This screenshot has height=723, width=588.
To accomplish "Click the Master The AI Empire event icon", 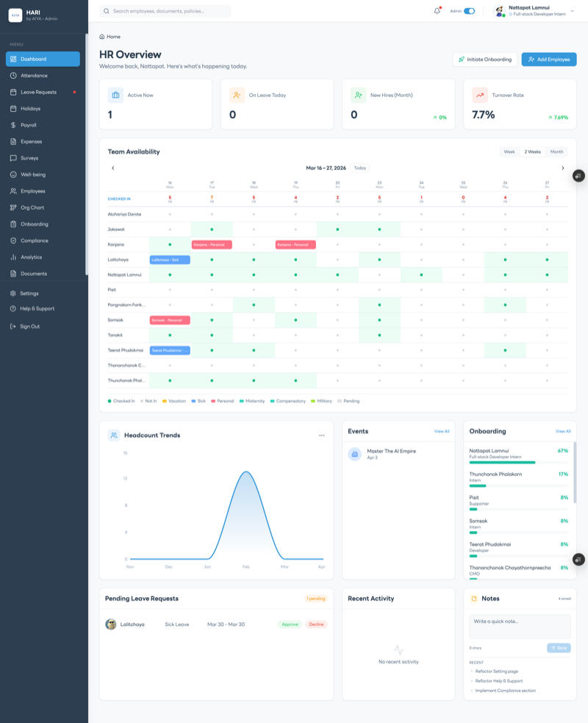I will (355, 455).
